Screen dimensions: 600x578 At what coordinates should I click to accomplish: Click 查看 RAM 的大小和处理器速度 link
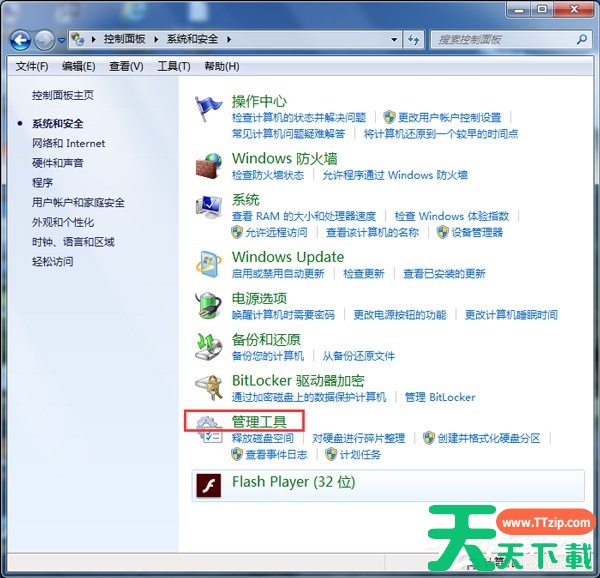click(x=304, y=217)
